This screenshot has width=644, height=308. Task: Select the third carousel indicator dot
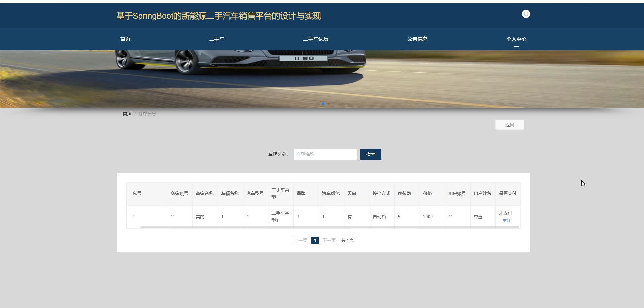pos(328,104)
